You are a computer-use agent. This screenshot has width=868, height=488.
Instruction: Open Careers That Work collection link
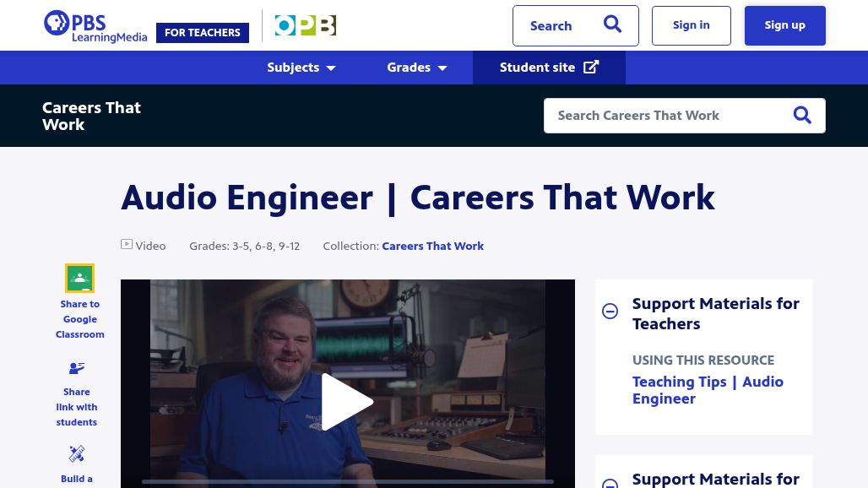pyautogui.click(x=432, y=247)
